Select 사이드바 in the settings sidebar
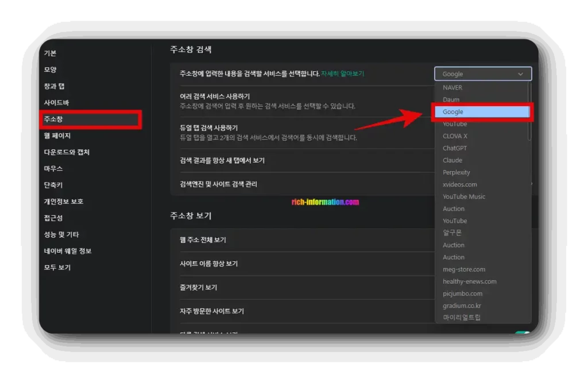This screenshot has height=383, width=588. click(x=56, y=103)
